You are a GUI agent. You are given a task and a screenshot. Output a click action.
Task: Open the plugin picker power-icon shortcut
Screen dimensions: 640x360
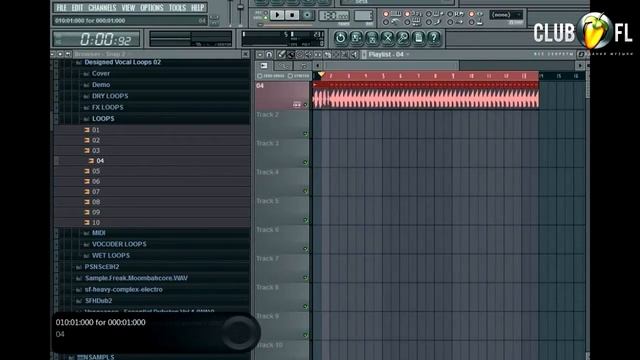coord(340,38)
